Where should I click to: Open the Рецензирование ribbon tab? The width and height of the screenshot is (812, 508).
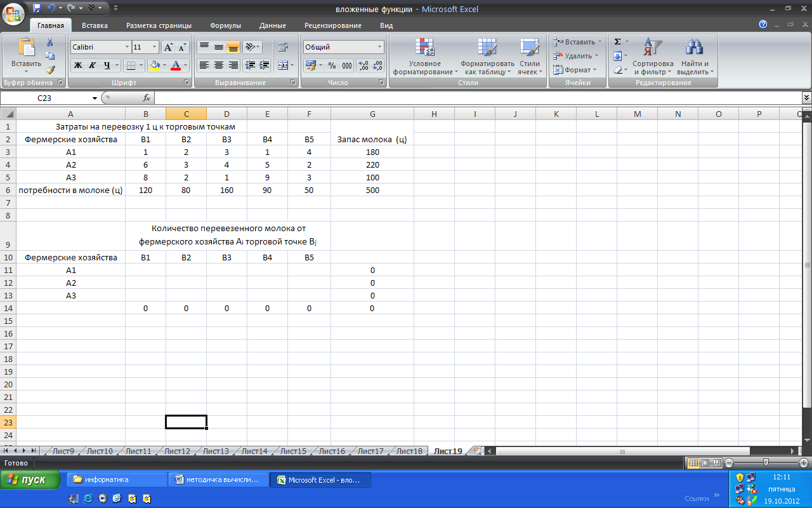pos(333,25)
